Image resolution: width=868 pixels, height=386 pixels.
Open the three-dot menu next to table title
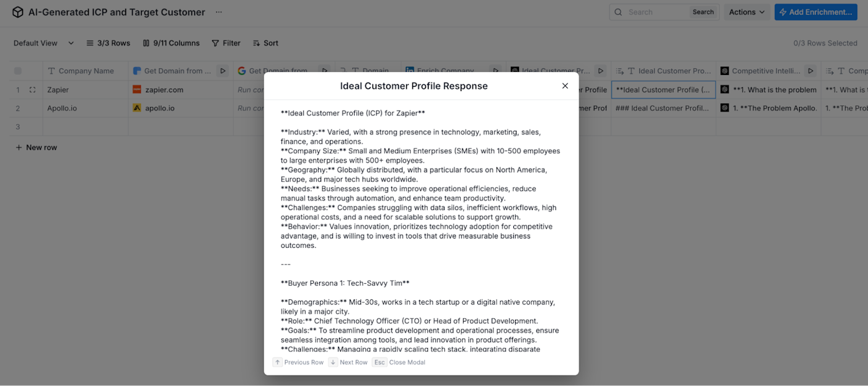[x=219, y=12]
